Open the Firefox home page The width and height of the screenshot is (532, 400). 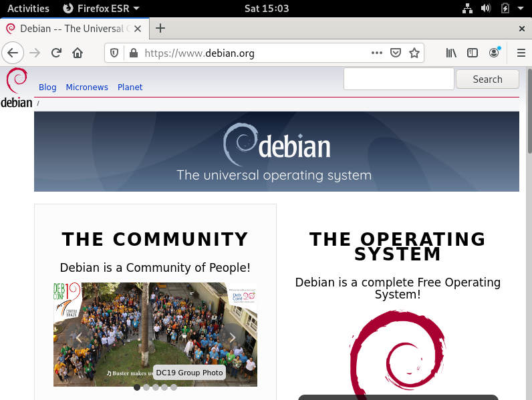tap(78, 53)
